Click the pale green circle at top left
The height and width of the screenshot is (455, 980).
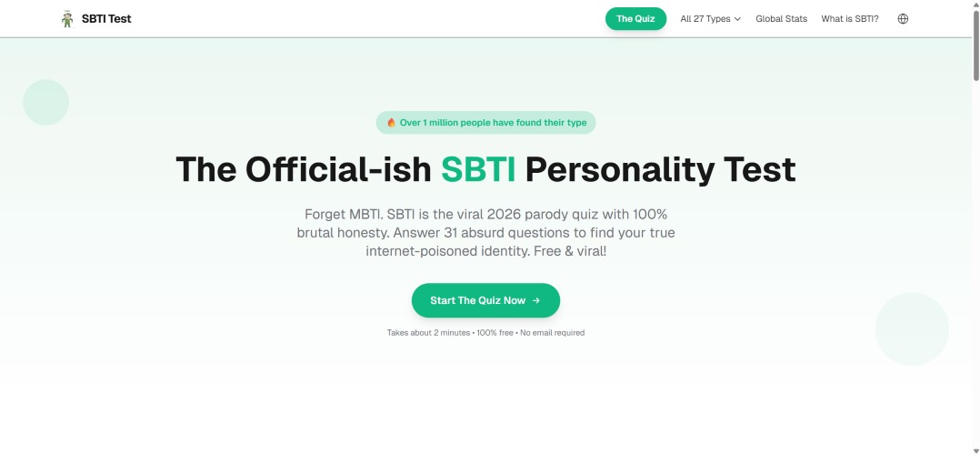point(45,102)
